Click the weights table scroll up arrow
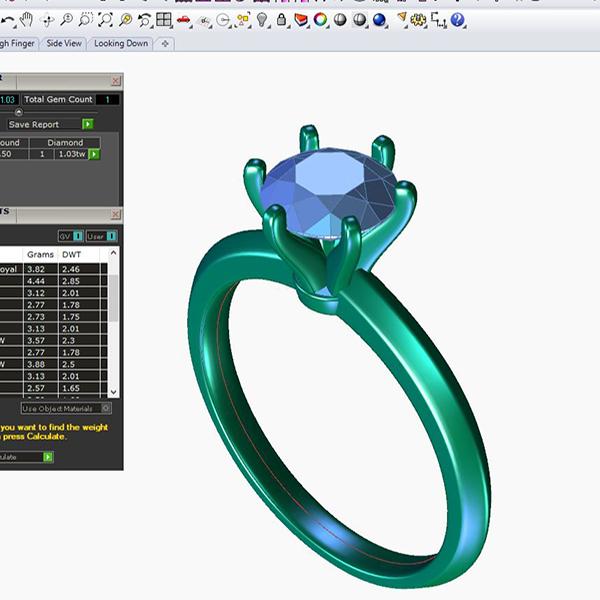 (113, 253)
